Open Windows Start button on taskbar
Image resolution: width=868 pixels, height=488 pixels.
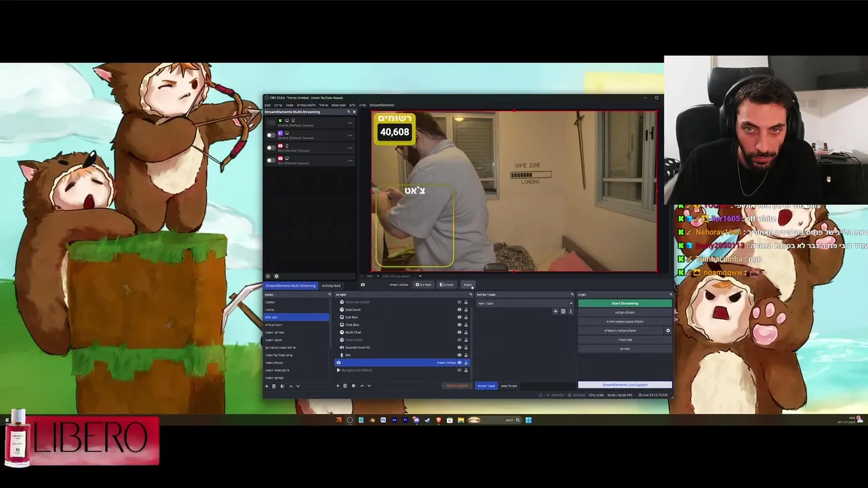pos(528,420)
